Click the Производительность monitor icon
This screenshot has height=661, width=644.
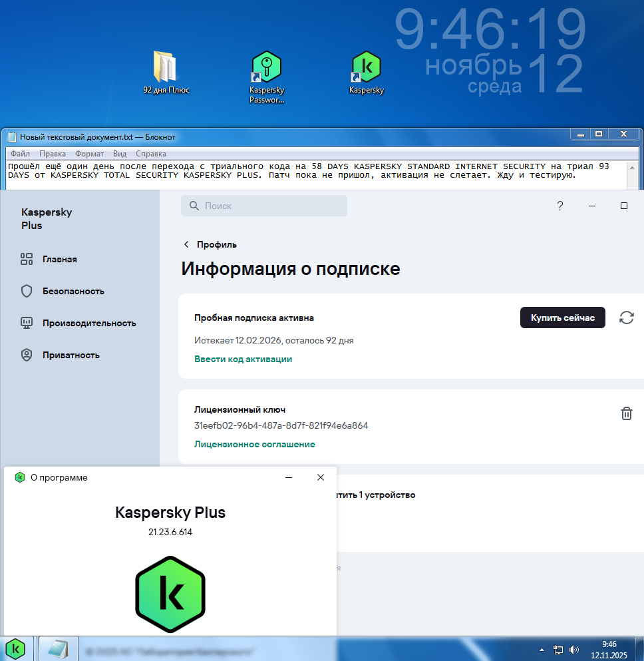27,323
